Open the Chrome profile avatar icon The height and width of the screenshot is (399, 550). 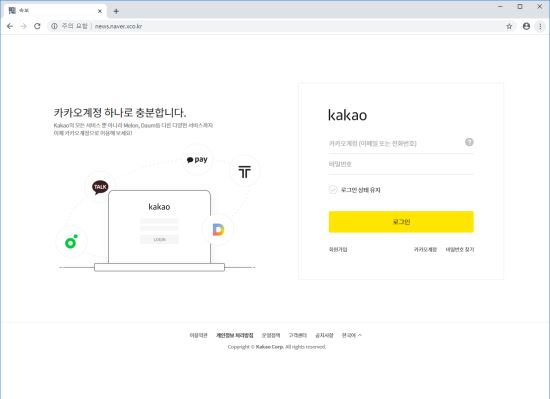coord(526,26)
